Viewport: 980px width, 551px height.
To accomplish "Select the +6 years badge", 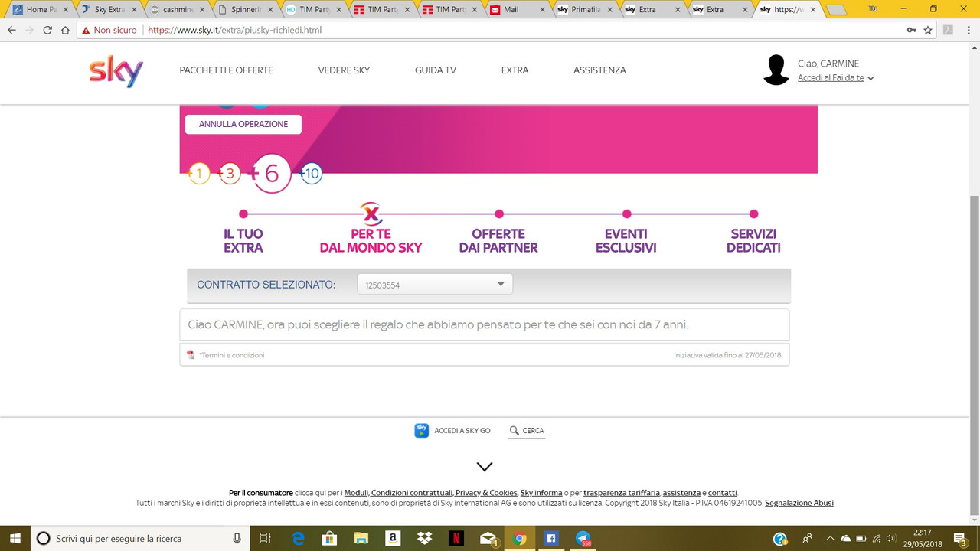I will (x=270, y=174).
